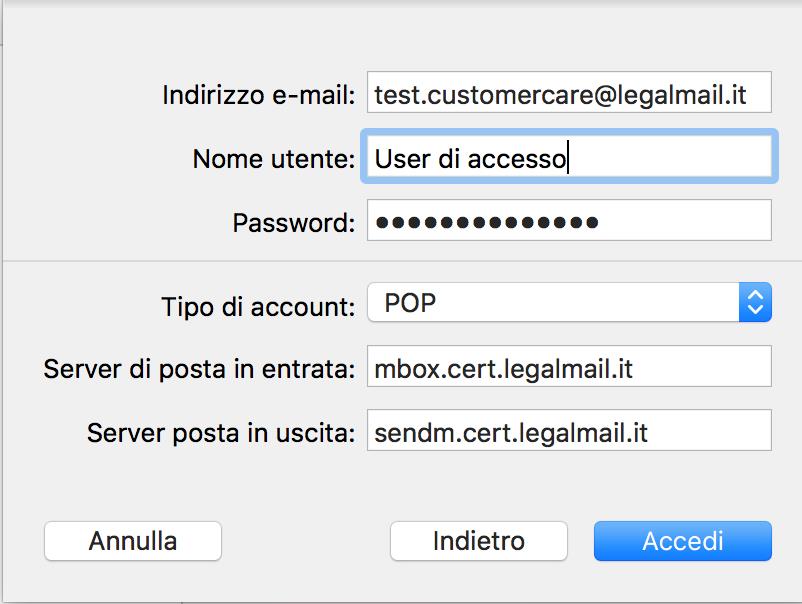Click the "User di accesso" text

pyautogui.click(x=470, y=158)
